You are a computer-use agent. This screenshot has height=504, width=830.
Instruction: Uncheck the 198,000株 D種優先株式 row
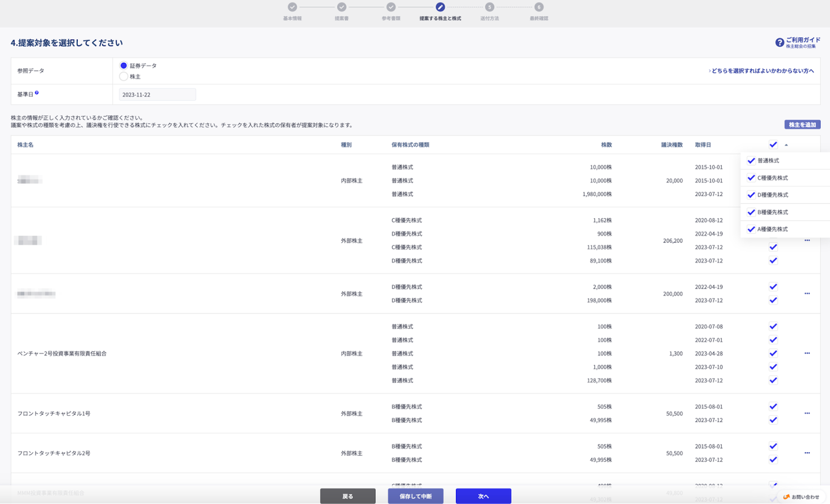pyautogui.click(x=773, y=301)
